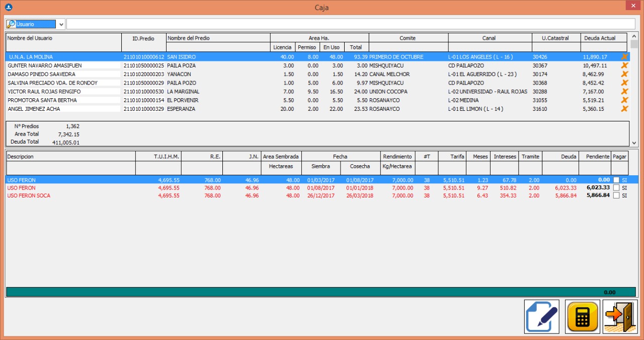Click the exit door icon

(x=620, y=317)
